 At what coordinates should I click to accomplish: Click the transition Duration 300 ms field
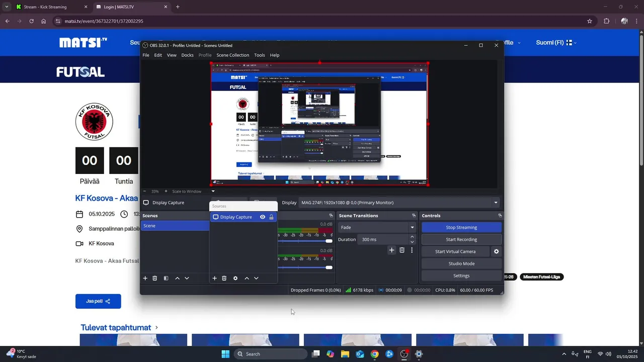(383, 239)
